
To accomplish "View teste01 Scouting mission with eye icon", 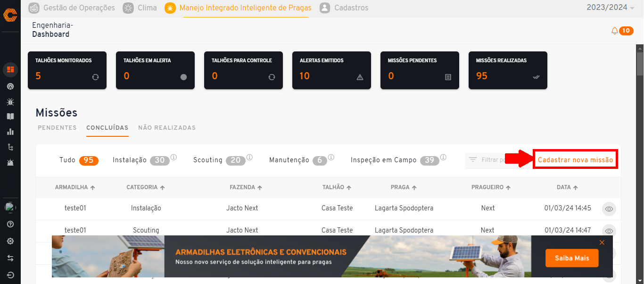I will pos(609,231).
